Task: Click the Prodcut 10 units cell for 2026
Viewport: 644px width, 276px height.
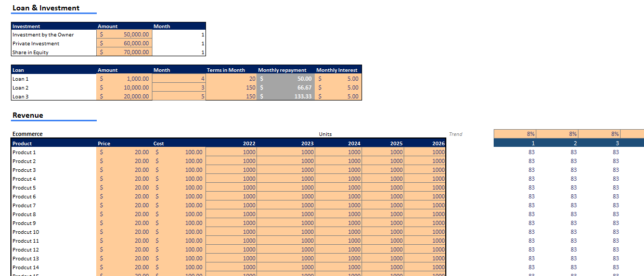Action: (x=424, y=232)
